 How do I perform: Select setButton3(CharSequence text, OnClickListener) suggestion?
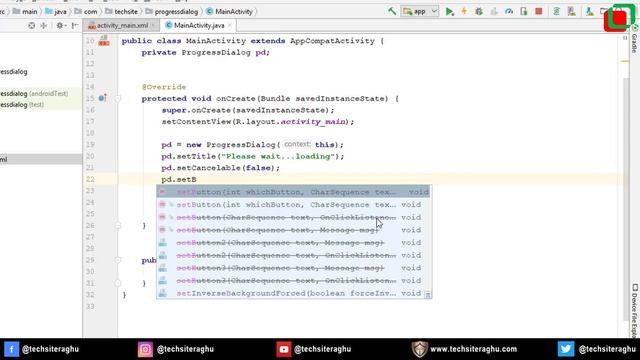tap(293, 280)
